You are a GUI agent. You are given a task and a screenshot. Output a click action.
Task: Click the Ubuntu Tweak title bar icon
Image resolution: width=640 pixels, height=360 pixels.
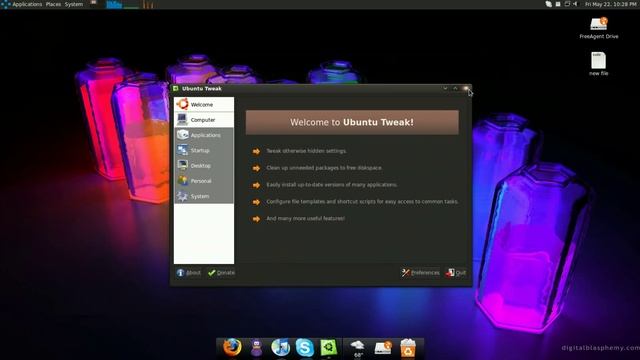pos(176,88)
